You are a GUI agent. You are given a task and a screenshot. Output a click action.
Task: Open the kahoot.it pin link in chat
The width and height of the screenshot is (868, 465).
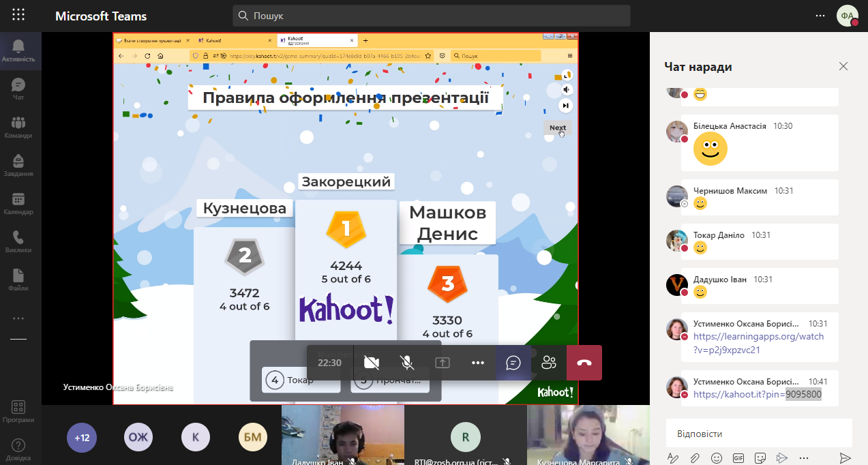click(x=758, y=394)
